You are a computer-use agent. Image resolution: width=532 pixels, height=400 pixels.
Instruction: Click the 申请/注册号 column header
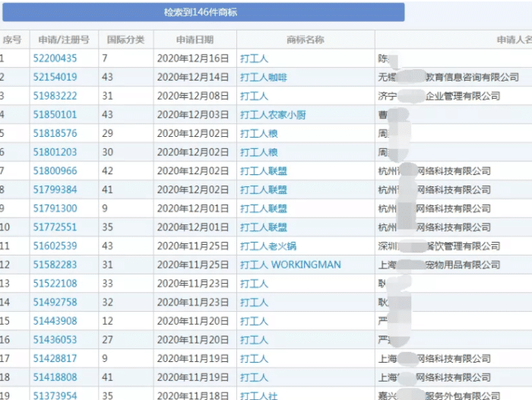point(64,40)
